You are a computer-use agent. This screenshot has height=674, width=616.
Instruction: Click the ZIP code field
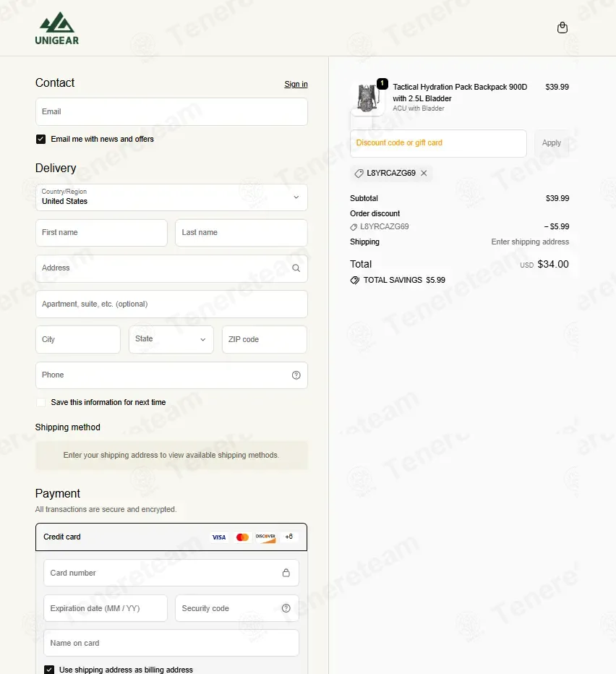(x=265, y=340)
